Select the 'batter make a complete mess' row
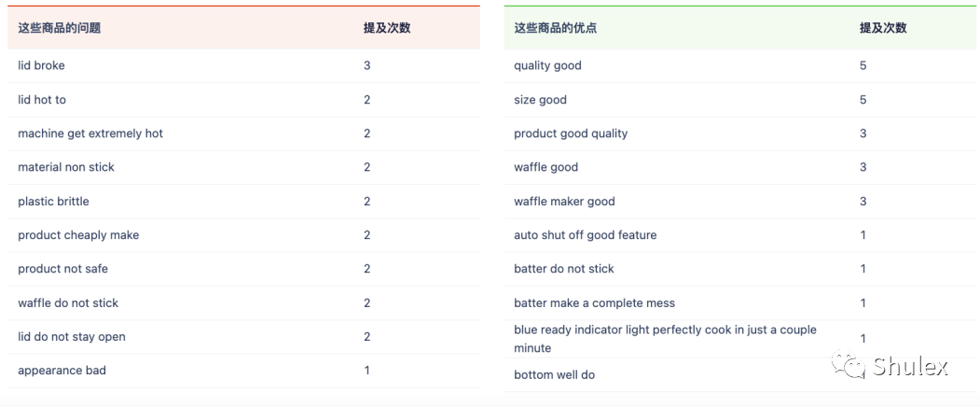This screenshot has width=980, height=407. pos(742,303)
